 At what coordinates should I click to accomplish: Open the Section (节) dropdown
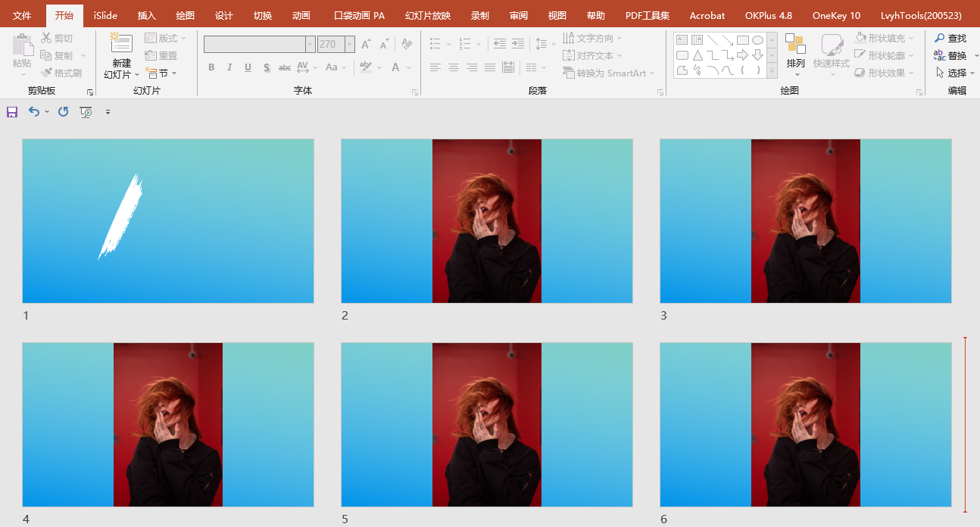(x=161, y=73)
